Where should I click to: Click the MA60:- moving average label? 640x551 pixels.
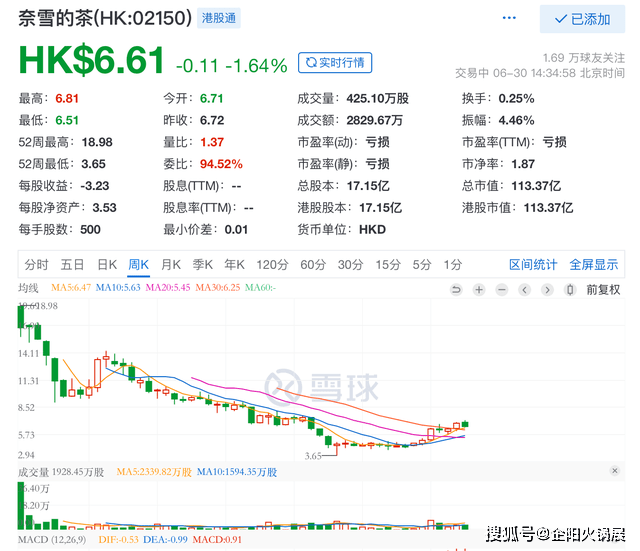(x=260, y=287)
